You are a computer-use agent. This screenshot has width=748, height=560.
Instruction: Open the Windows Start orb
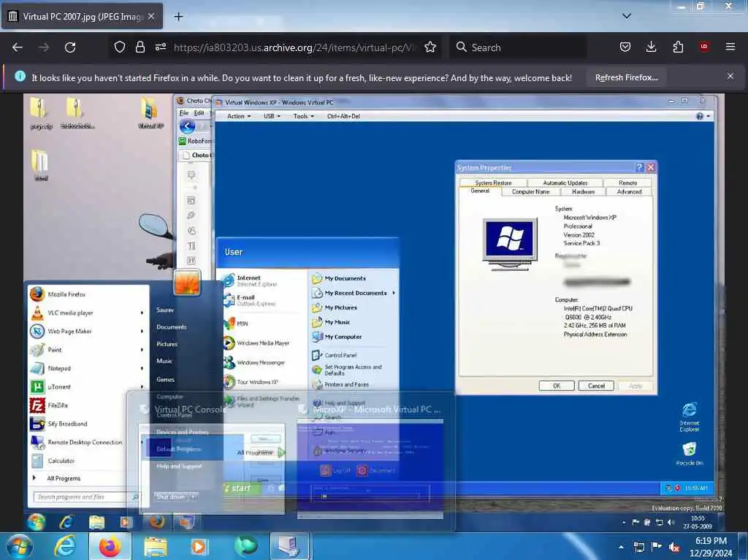[18, 546]
